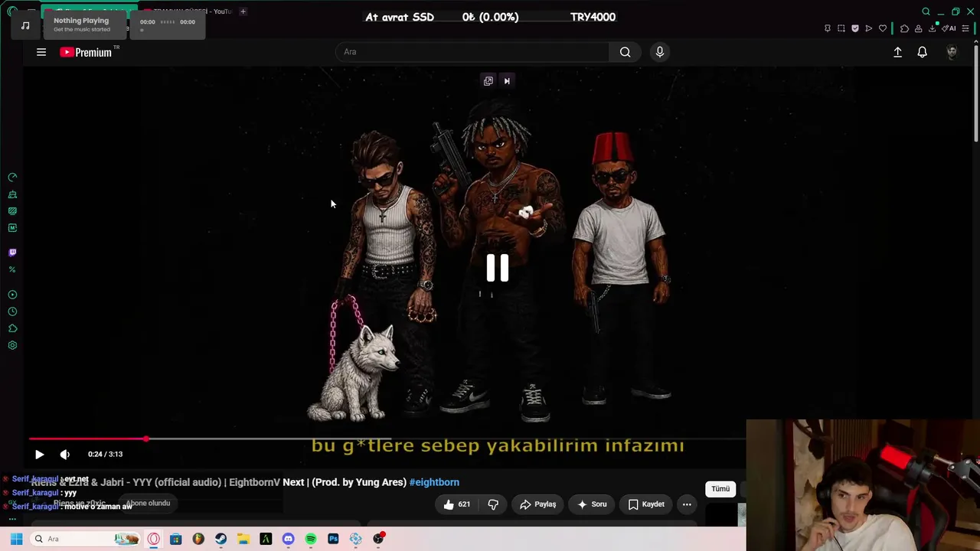The width and height of the screenshot is (980, 551).
Task: Mute the video volume
Action: coord(65,454)
